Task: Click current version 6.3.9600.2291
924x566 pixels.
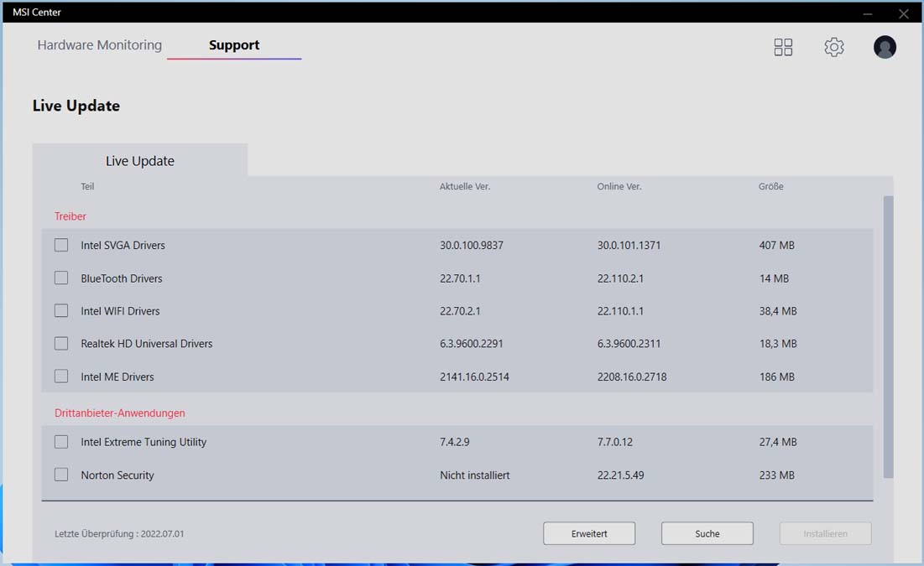Action: click(x=472, y=343)
